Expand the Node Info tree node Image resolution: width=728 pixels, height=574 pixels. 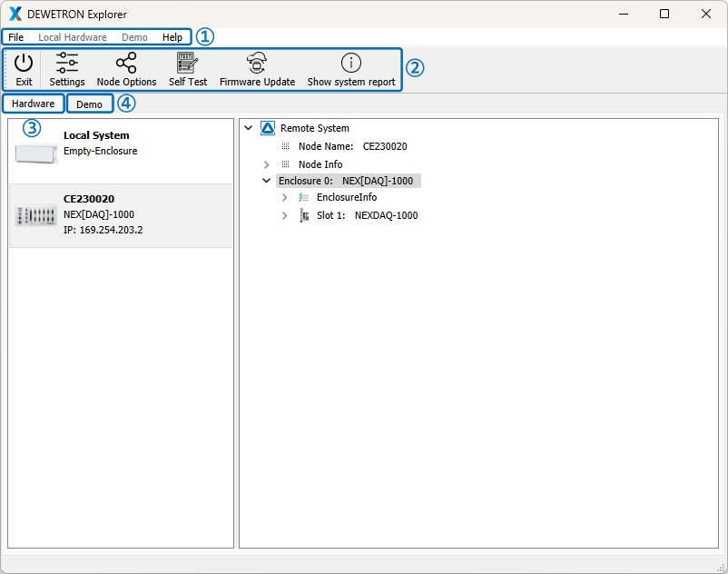click(267, 164)
